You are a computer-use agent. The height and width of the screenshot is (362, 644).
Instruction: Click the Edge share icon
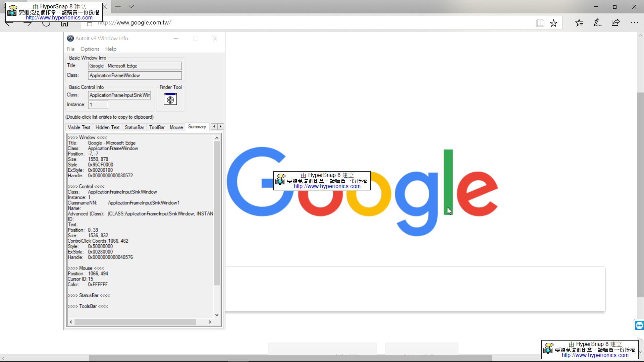coord(615,23)
